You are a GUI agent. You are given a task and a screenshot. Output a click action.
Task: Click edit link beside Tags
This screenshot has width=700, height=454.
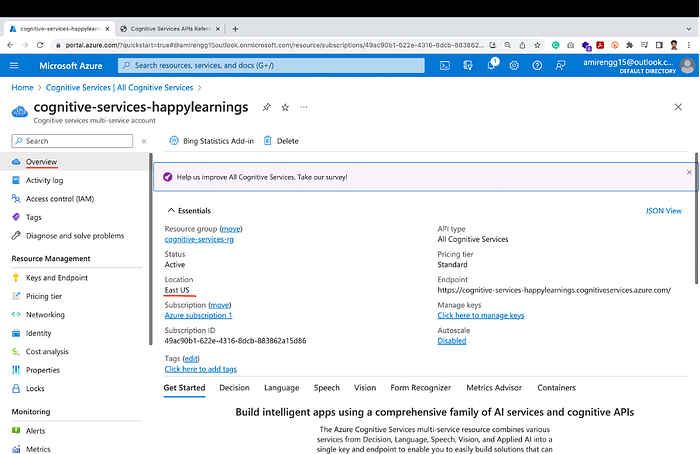[191, 359]
